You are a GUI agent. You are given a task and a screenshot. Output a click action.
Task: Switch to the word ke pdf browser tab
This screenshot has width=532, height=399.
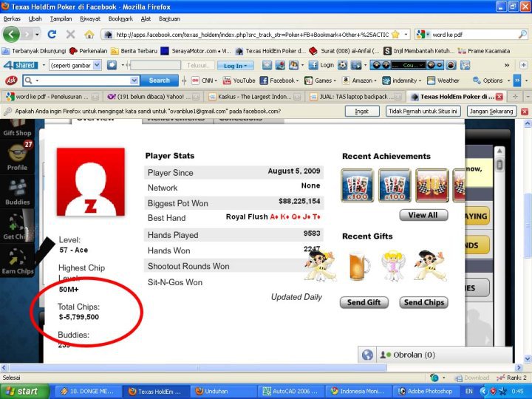(52, 97)
